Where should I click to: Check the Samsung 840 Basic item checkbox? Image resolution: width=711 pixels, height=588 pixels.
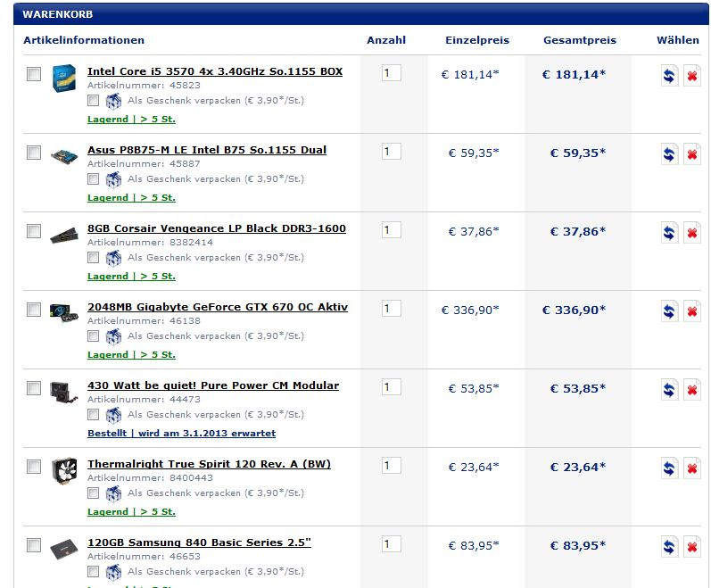coord(34,545)
